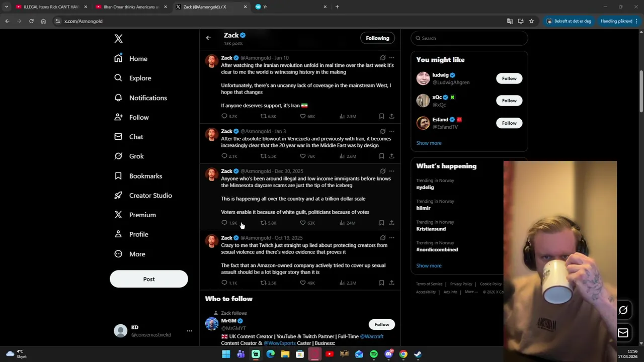Screen dimensions: 644x362
Task: Show more trends under What's happening
Action: click(429, 265)
